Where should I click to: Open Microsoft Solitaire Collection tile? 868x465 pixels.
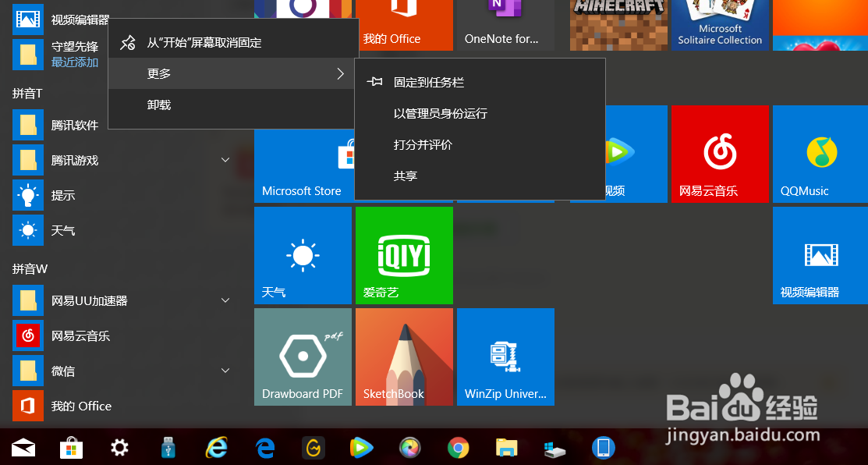pos(720,26)
